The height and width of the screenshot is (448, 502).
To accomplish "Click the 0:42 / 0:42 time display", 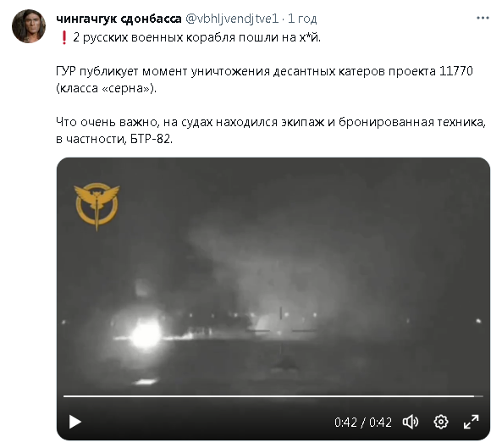I will (363, 423).
